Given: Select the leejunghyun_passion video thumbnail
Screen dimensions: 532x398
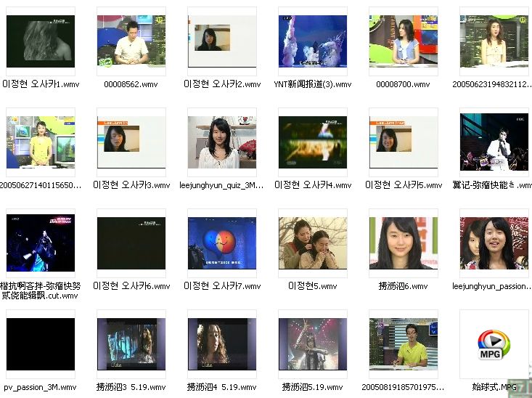Looking at the screenshot, I should point(494,243).
